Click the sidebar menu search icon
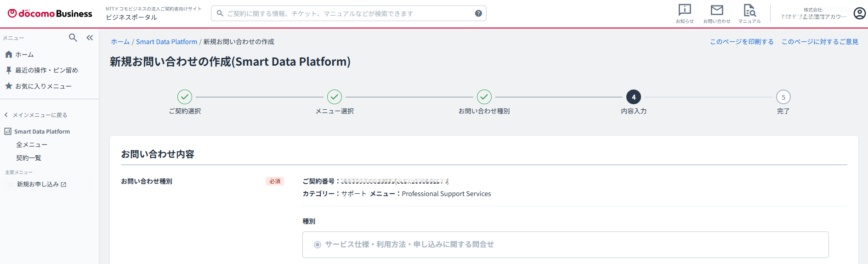This screenshot has height=264, width=868. tap(73, 38)
